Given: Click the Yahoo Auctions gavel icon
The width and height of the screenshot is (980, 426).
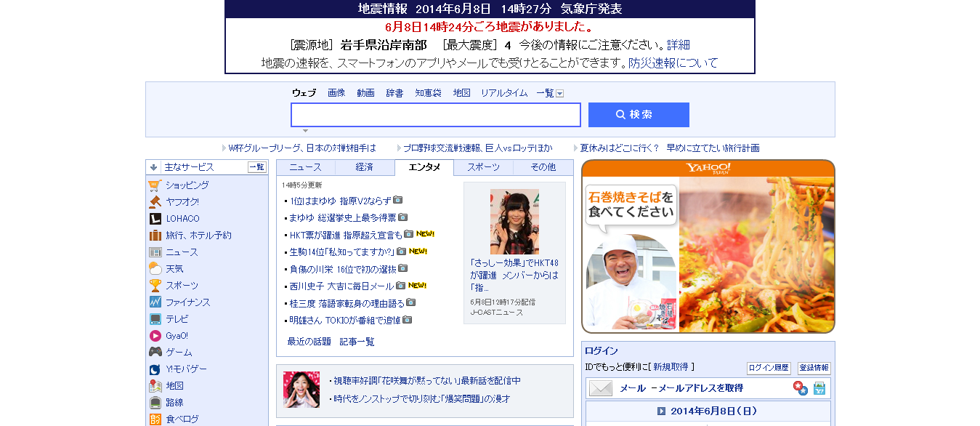Looking at the screenshot, I should tap(155, 202).
